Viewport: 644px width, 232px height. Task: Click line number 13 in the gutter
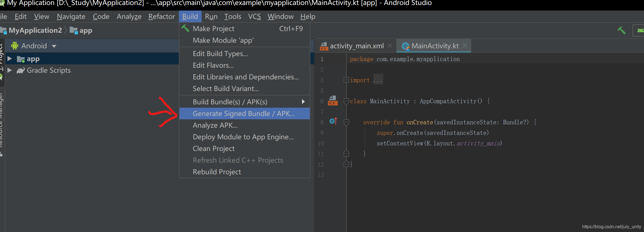click(321, 175)
